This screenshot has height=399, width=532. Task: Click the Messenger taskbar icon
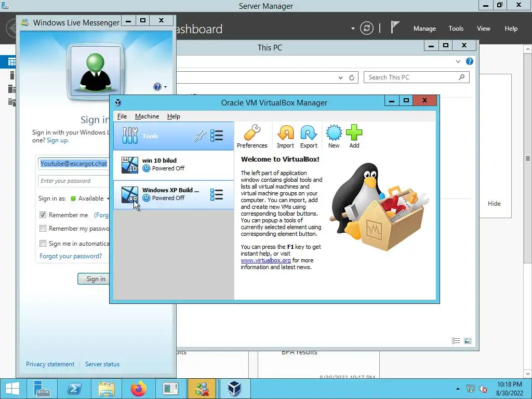click(202, 389)
